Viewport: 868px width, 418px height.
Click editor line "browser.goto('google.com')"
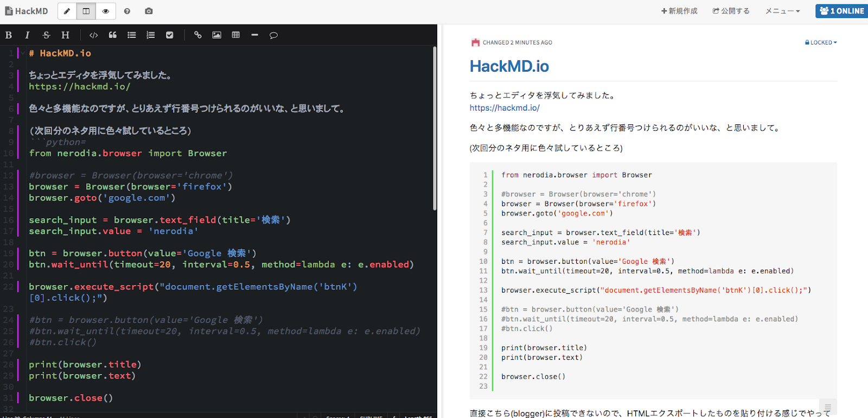pos(102,198)
